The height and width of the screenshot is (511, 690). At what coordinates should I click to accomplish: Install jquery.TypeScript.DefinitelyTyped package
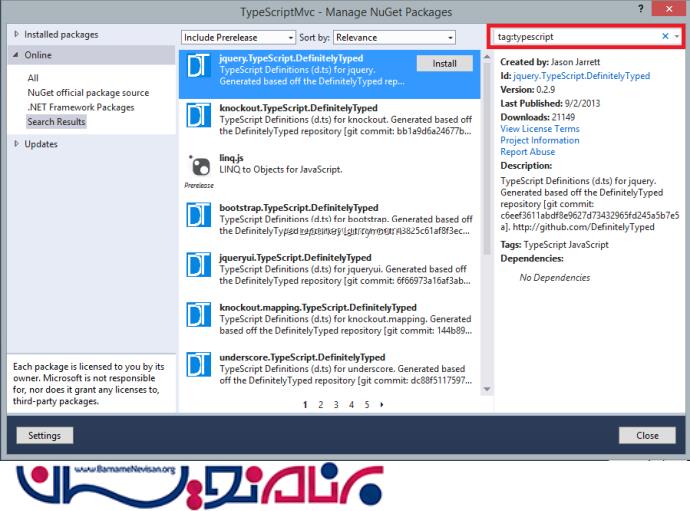click(444, 63)
